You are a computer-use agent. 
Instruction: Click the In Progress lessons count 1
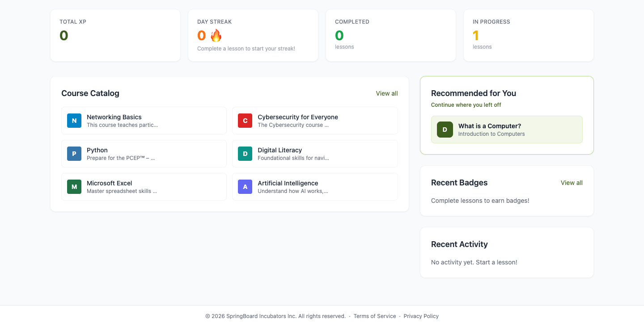coord(476,36)
